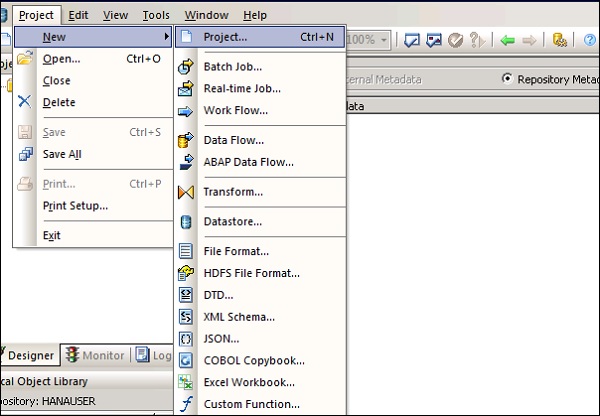Select Real-time Job... menu entry
Image resolution: width=600 pixels, height=416 pixels.
tap(242, 89)
